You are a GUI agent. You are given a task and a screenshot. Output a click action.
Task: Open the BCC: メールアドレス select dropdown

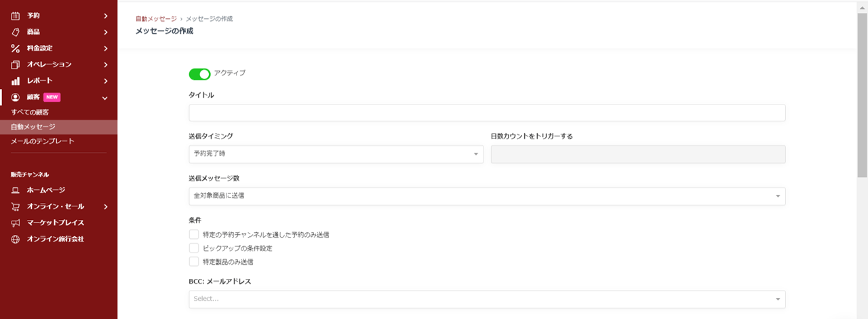coord(486,299)
